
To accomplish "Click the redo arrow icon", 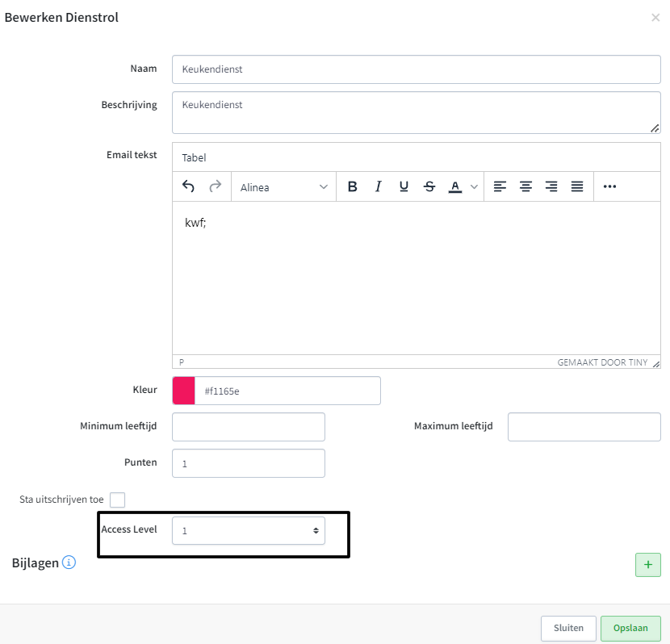I will pos(215,186).
